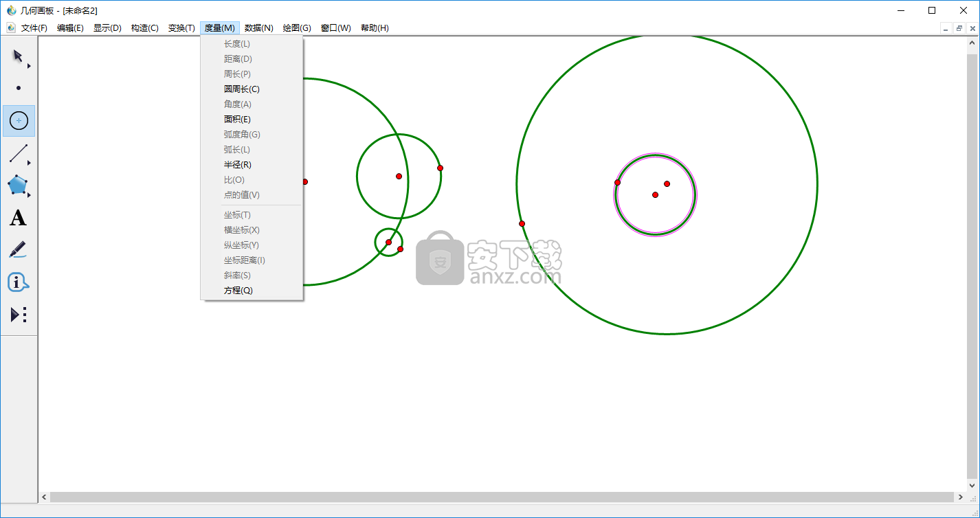Image resolution: width=980 pixels, height=518 pixels.
Task: Select the Straightedge line tool
Action: click(19, 153)
